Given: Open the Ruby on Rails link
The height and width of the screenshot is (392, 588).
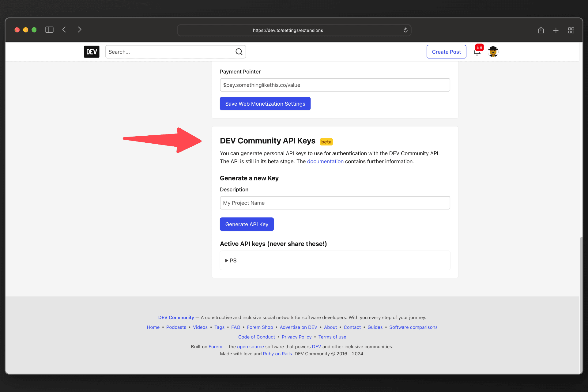Looking at the screenshot, I should click(277, 354).
